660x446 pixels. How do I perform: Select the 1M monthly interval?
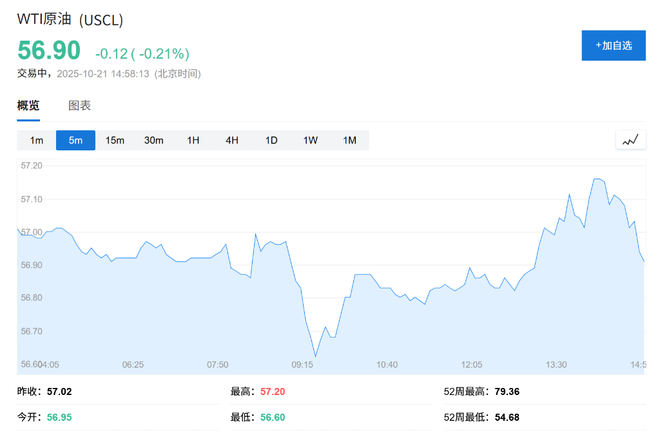tap(349, 141)
